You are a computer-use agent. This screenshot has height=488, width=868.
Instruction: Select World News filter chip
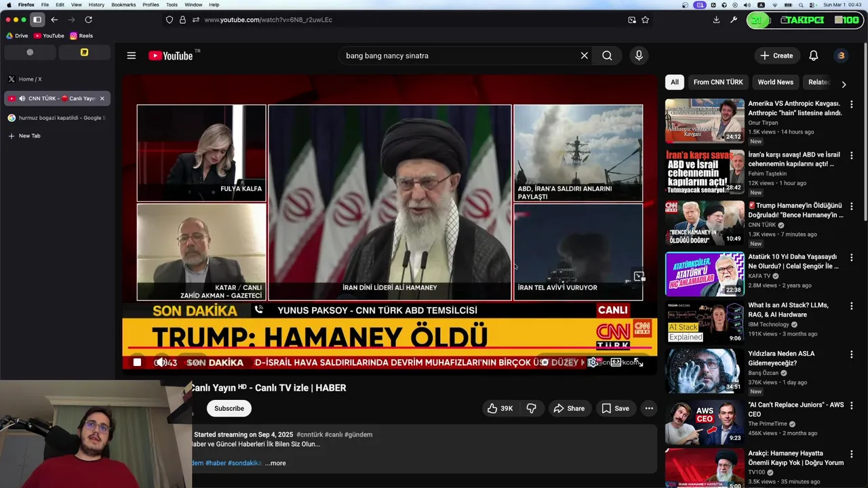pyautogui.click(x=775, y=82)
